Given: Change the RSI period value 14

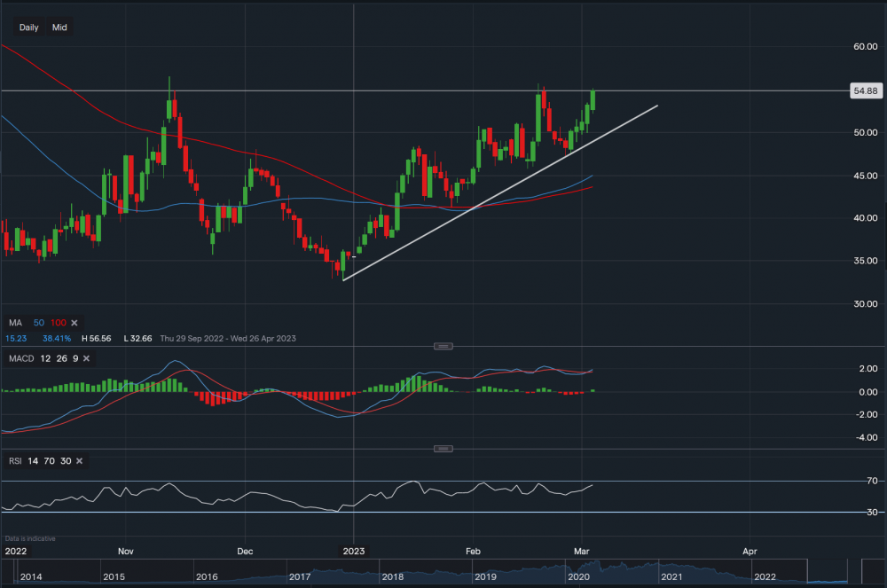Looking at the screenshot, I should point(35,461).
